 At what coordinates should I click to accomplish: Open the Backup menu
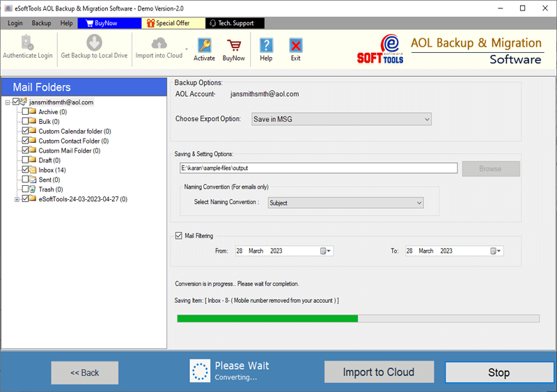click(41, 23)
